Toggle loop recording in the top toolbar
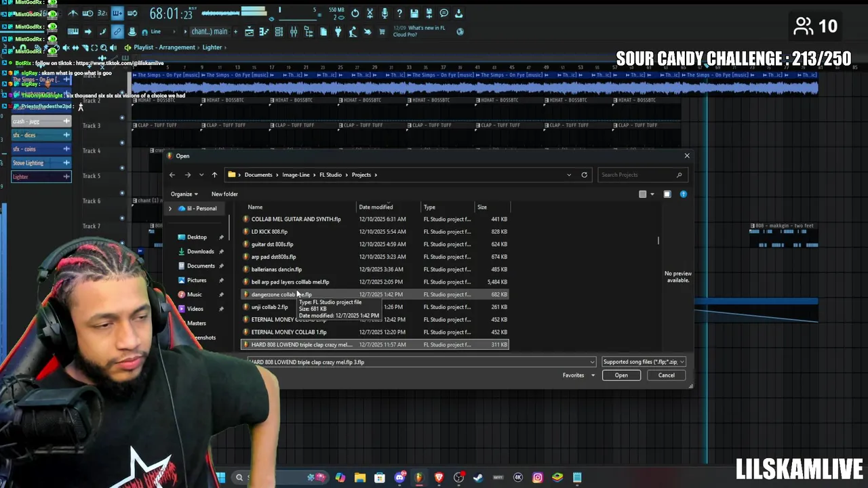Viewport: 868px width, 488px height. pyautogui.click(x=132, y=14)
